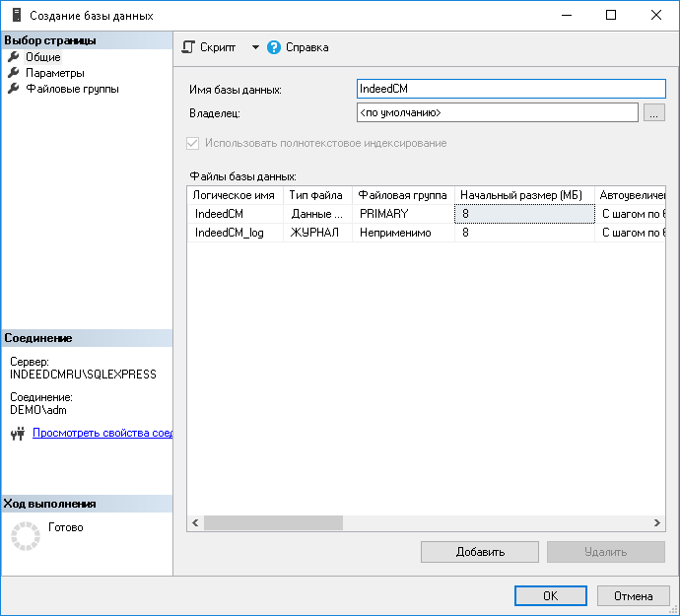Click the progress spinner icon
680x616 pixels.
click(25, 535)
